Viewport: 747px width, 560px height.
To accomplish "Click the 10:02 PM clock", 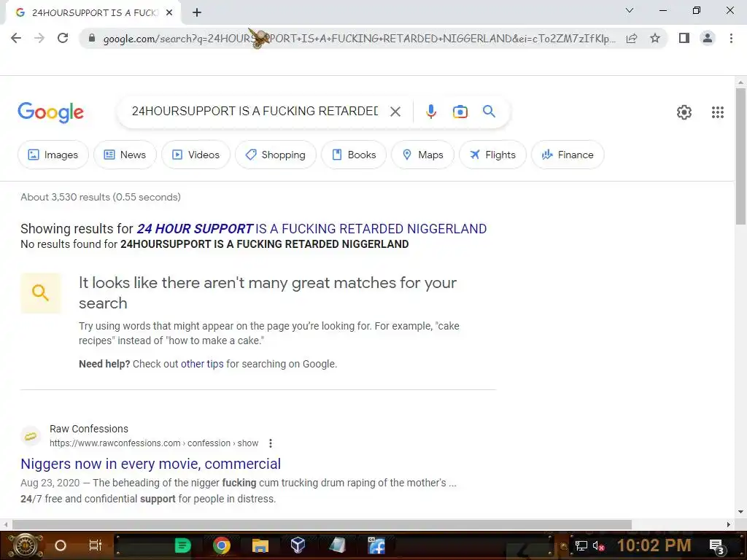I will pyautogui.click(x=654, y=545).
